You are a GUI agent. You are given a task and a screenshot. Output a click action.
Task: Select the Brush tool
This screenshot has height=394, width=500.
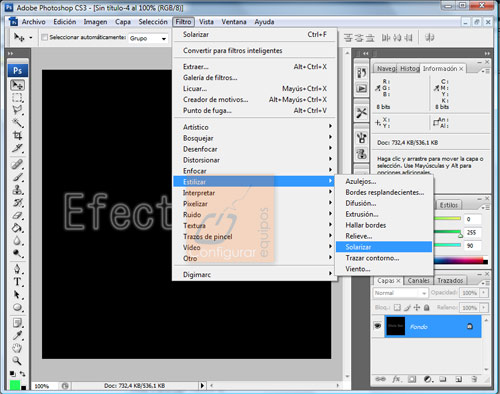[17, 177]
